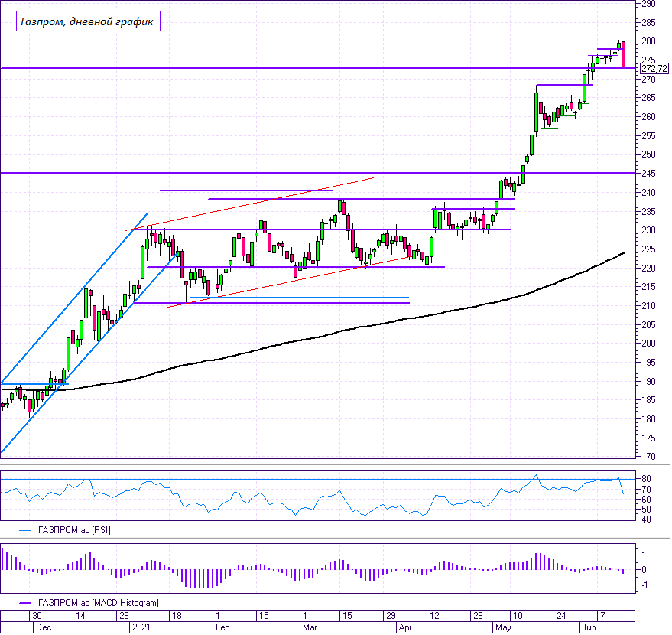This screenshot has width=672, height=635.
Task: Click the "ГАЗПРОМ ао [RSI]" legend label
Action: [74, 530]
